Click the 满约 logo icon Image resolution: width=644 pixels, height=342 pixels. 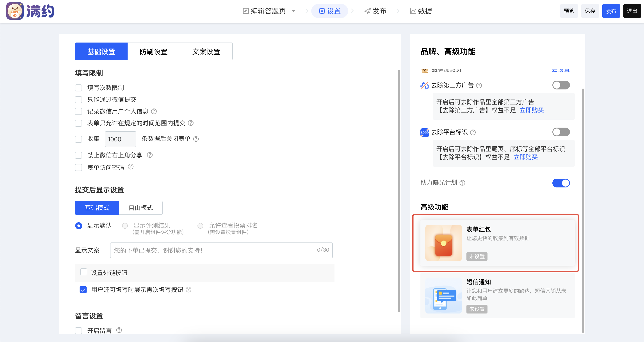(15, 11)
